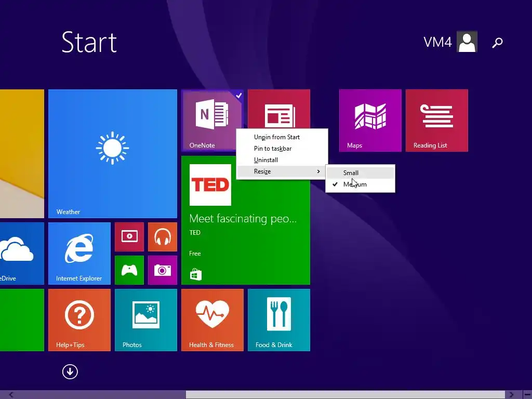
Task: Click the scrollbar left arrow
Action: point(11,395)
